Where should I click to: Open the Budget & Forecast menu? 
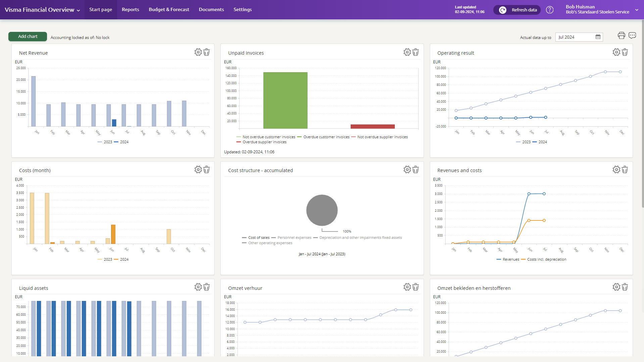(169, 9)
